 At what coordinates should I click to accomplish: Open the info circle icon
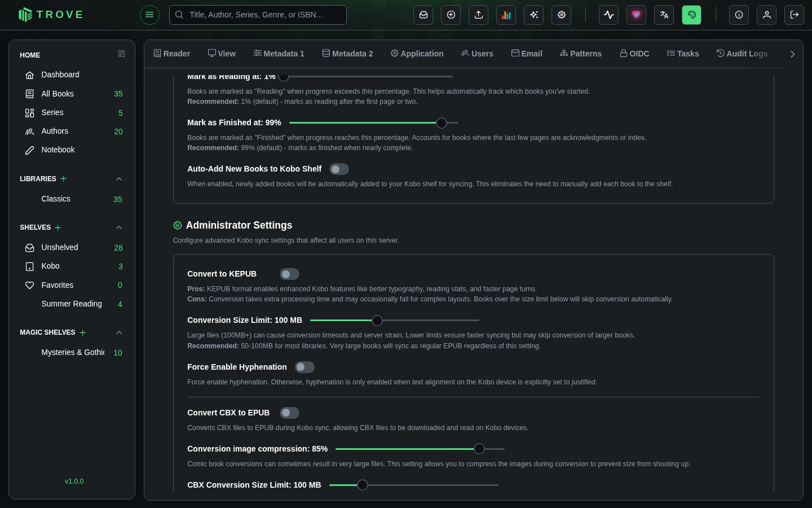[x=739, y=15]
